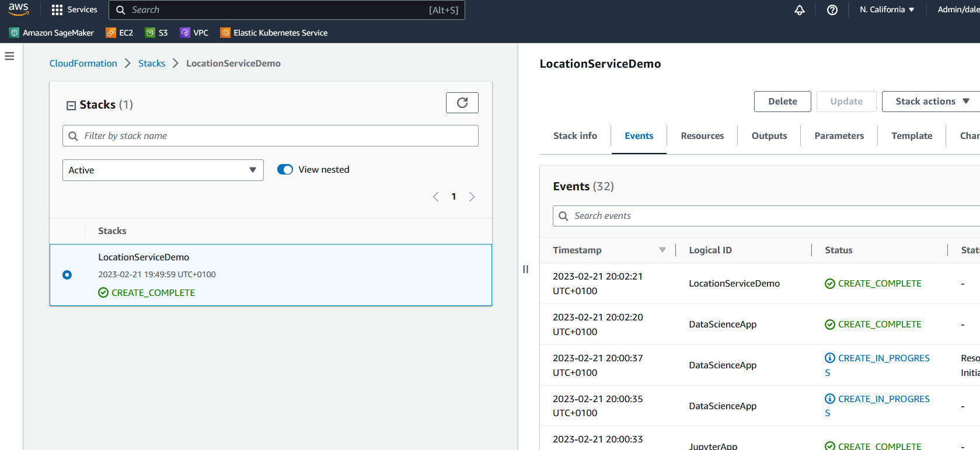This screenshot has height=450, width=980.
Task: Go to the previous stacks page
Action: click(x=435, y=197)
